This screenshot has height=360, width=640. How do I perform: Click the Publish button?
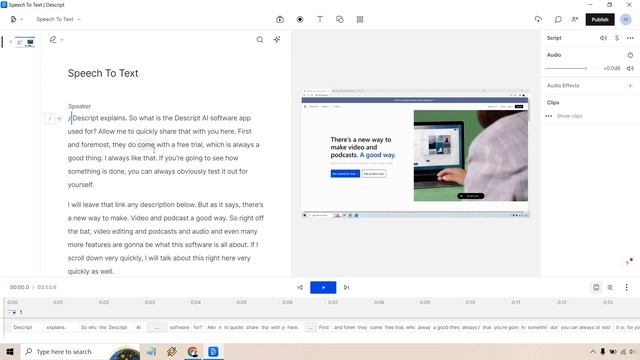click(x=600, y=19)
